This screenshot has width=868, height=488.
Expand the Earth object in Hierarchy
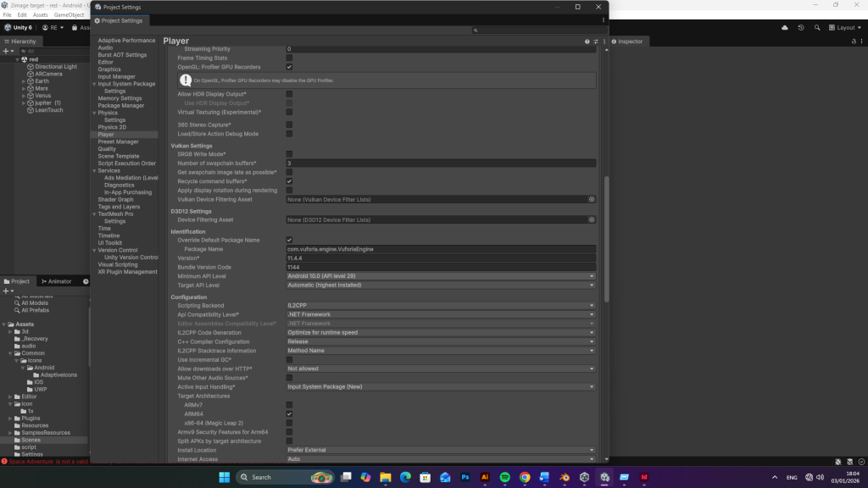pyautogui.click(x=24, y=81)
